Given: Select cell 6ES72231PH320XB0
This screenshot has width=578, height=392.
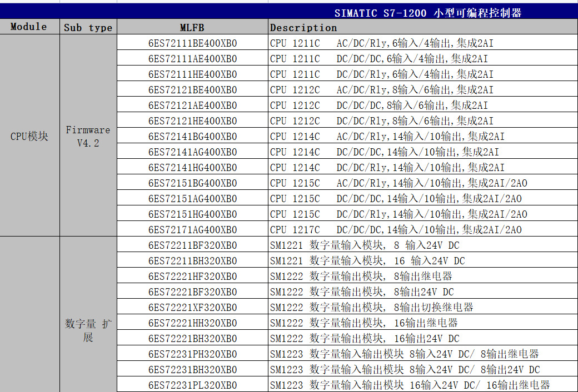Looking at the screenshot, I should 192,354.
